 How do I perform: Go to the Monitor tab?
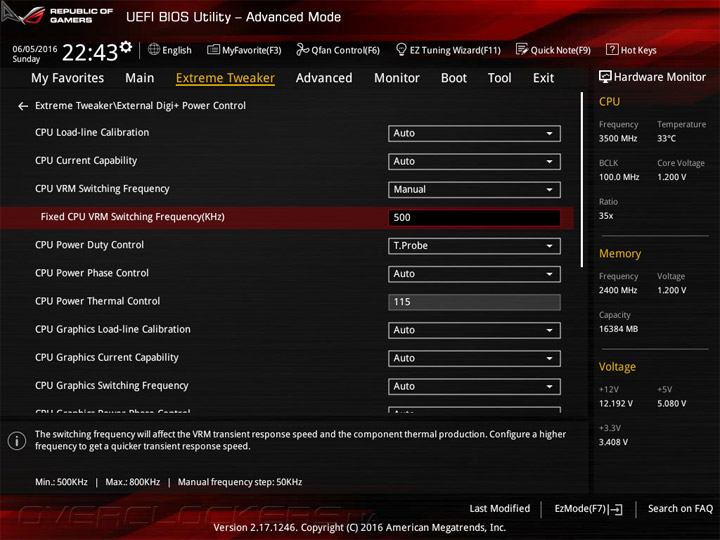[x=397, y=78]
